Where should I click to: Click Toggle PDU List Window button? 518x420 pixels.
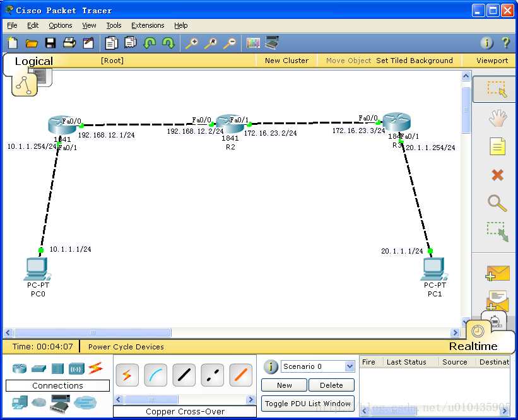(x=308, y=404)
